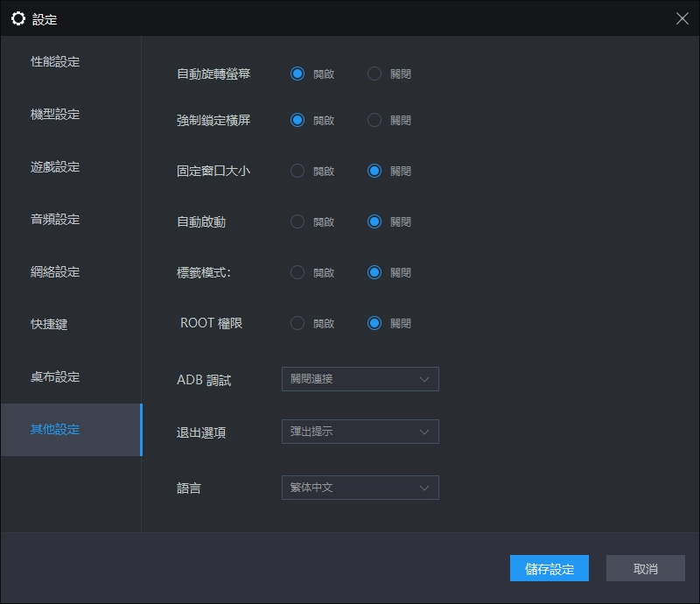Image resolution: width=700 pixels, height=604 pixels.
Task: Expand the 退出選項 dropdown
Action: [x=360, y=432]
